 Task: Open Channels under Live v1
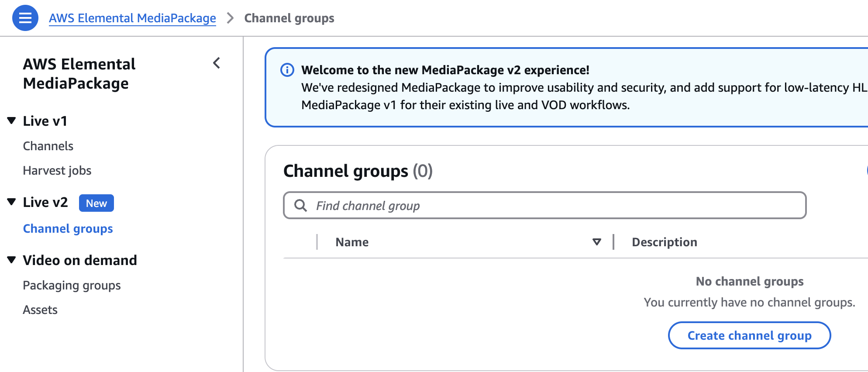(x=48, y=146)
